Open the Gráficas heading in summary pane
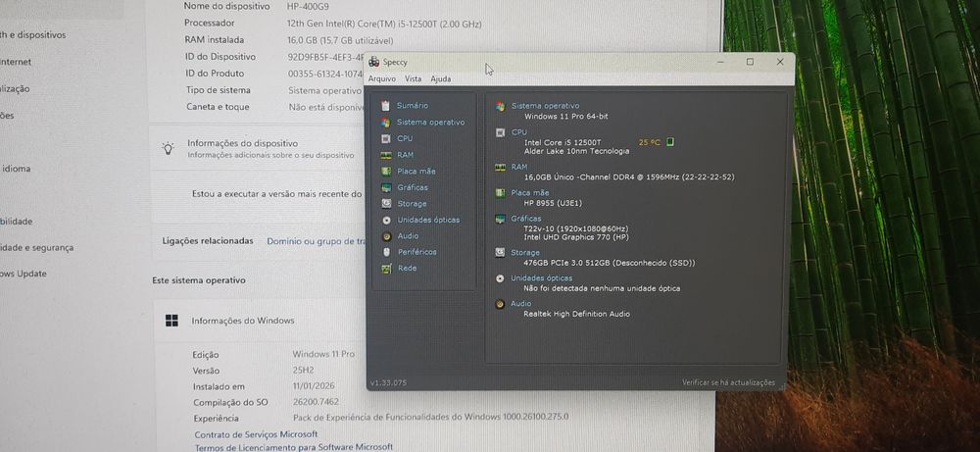 coord(526,219)
